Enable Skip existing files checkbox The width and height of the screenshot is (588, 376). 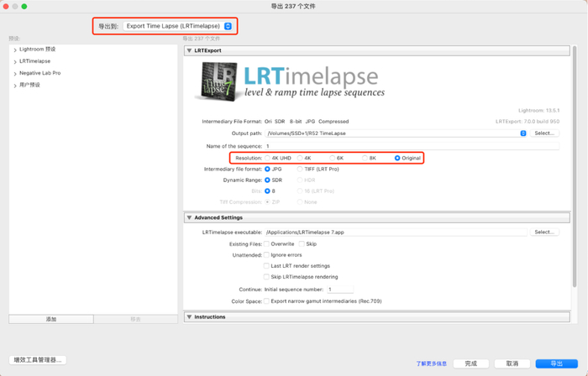[x=302, y=243]
